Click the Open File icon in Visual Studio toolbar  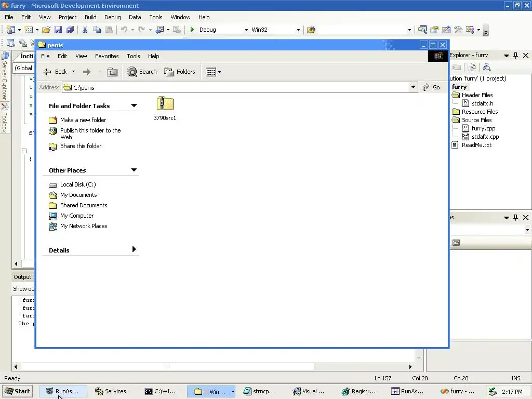[x=46, y=30]
